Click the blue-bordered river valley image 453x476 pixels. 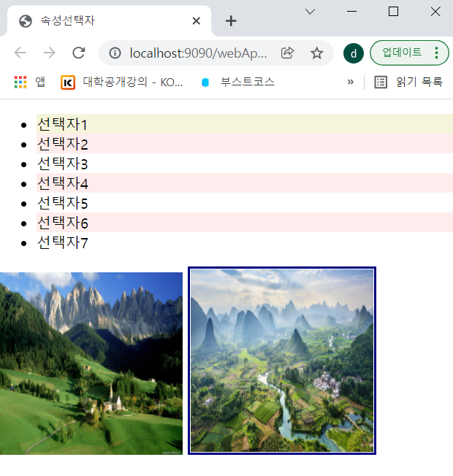pos(282,361)
